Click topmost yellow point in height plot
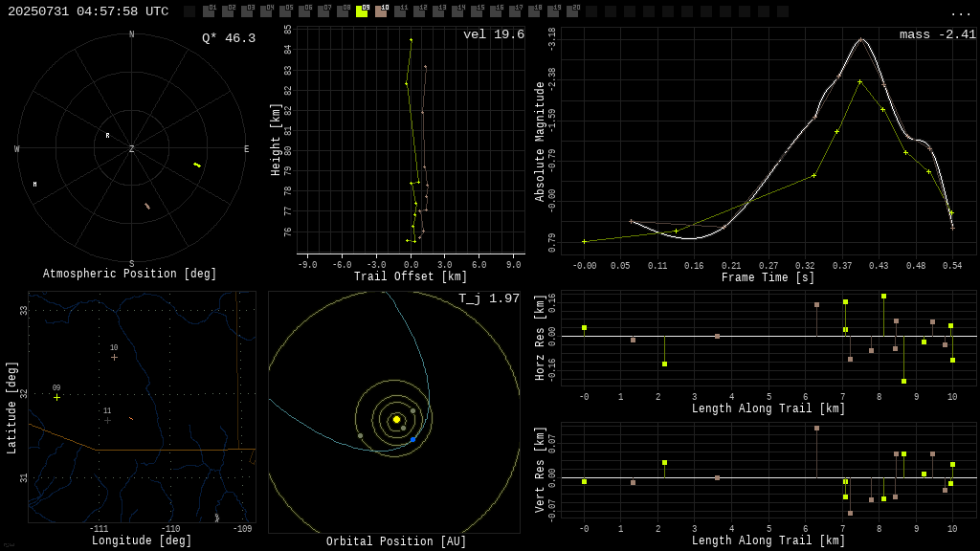 [411, 40]
